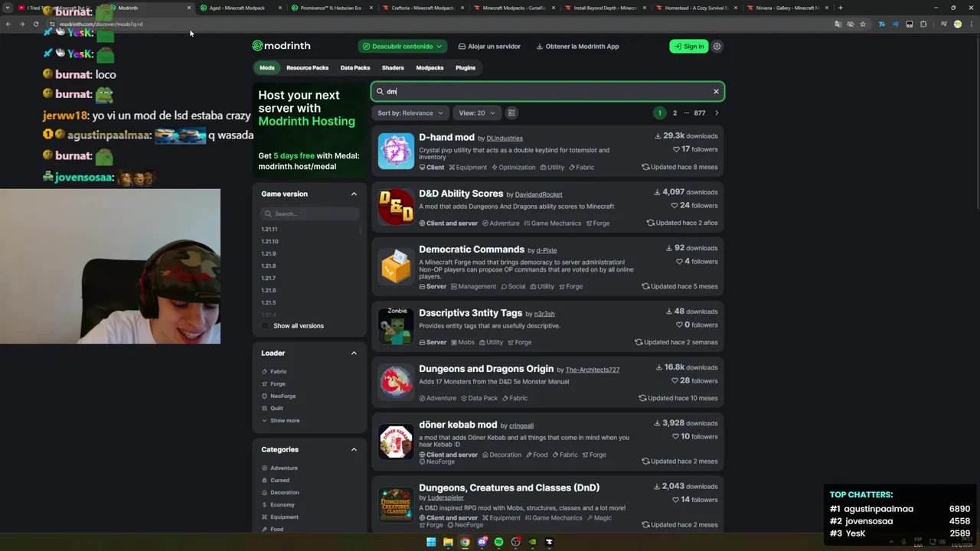980x551 pixels.
Task: Select game version 1.21.8
Action: click(x=268, y=266)
